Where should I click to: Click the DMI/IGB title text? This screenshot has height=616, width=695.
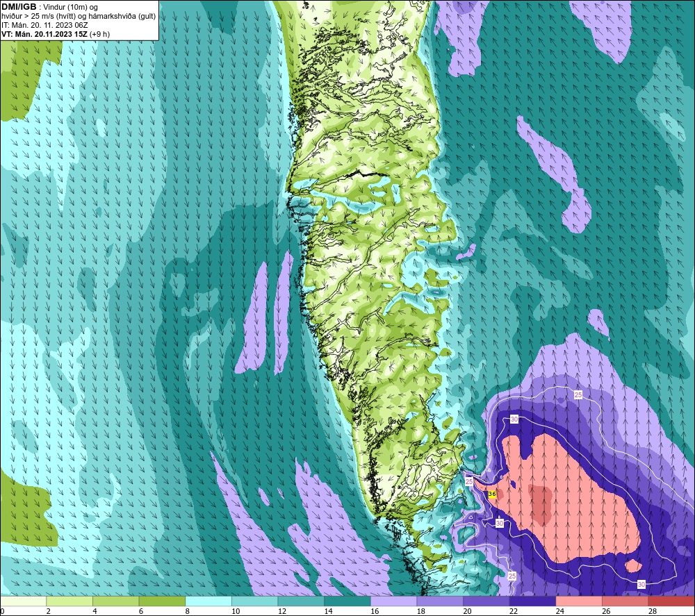19,7
